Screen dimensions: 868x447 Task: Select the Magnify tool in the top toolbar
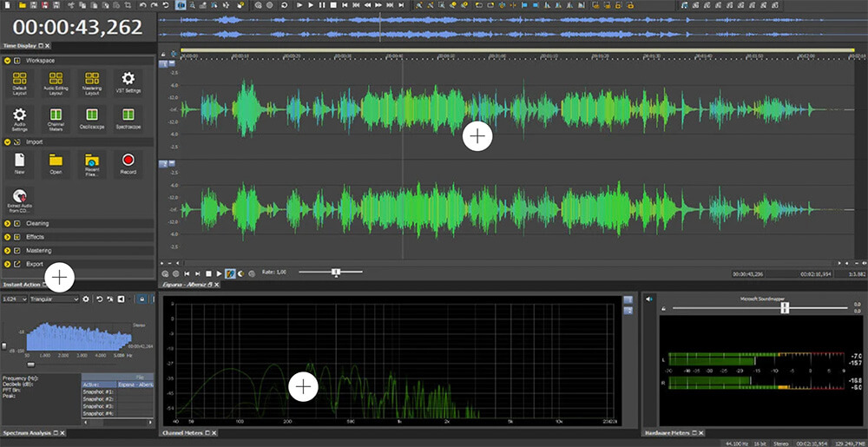tap(192, 5)
